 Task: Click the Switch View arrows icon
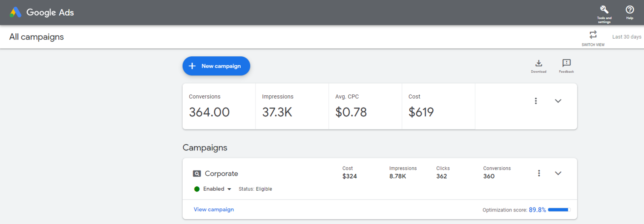point(593,35)
